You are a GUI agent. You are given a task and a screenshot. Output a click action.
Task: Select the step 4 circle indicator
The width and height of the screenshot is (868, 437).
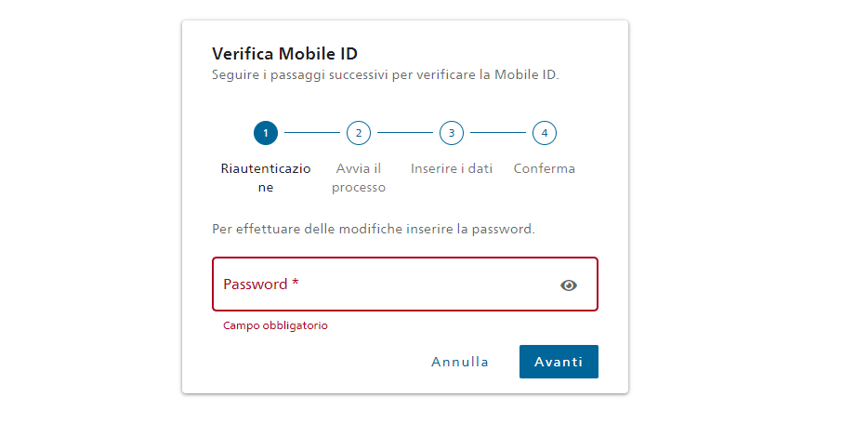tap(545, 133)
